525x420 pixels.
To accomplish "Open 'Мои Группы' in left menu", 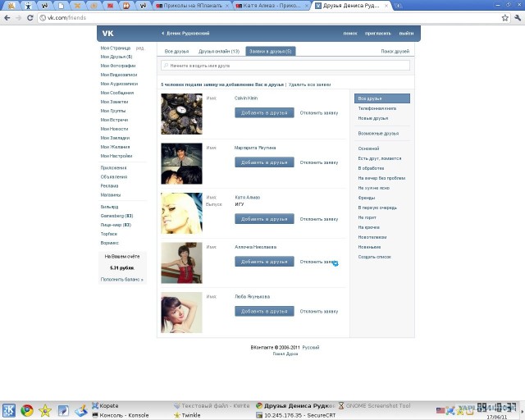I will click(x=113, y=111).
